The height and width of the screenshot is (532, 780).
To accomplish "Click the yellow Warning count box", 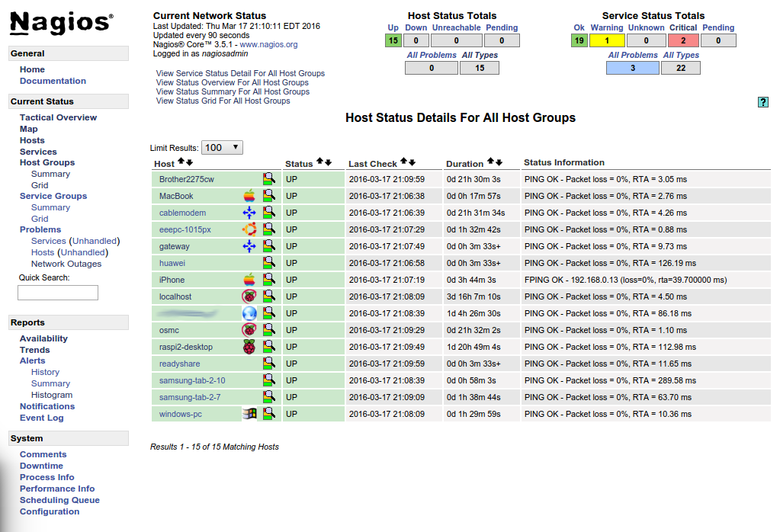I will [607, 40].
